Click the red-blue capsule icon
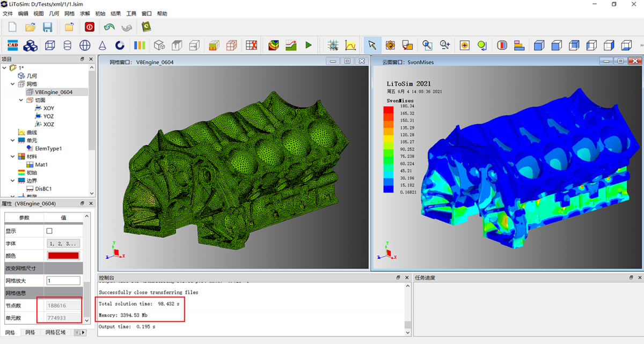644x344 pixels. click(502, 46)
